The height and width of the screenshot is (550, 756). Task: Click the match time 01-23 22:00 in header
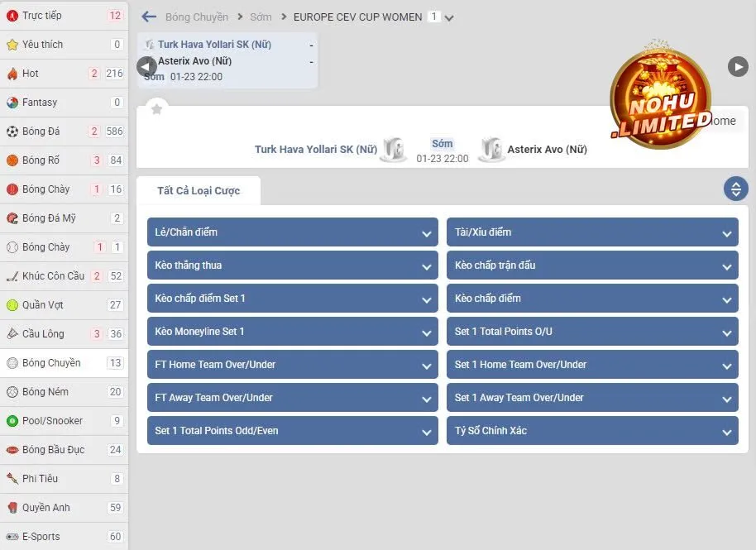click(443, 159)
